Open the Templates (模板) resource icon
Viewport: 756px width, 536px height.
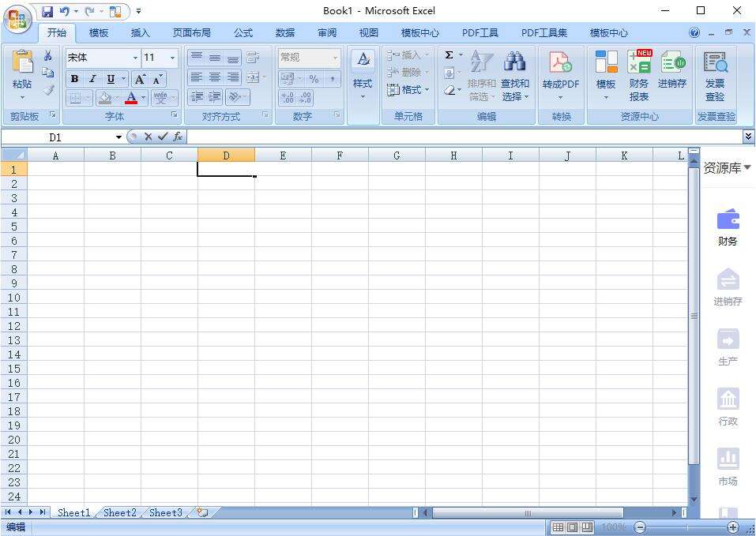(606, 76)
